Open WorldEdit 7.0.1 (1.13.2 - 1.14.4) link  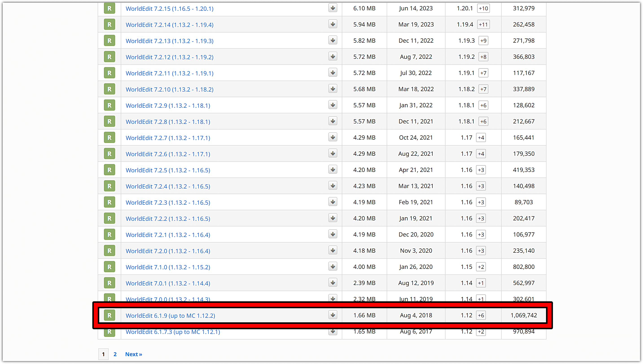(168, 283)
